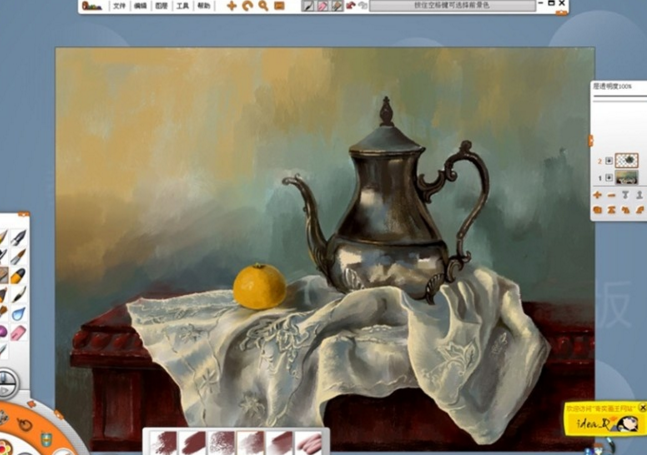Choose the first brush stroke preset in the bottom strip
The height and width of the screenshot is (455, 647).
pos(164,443)
